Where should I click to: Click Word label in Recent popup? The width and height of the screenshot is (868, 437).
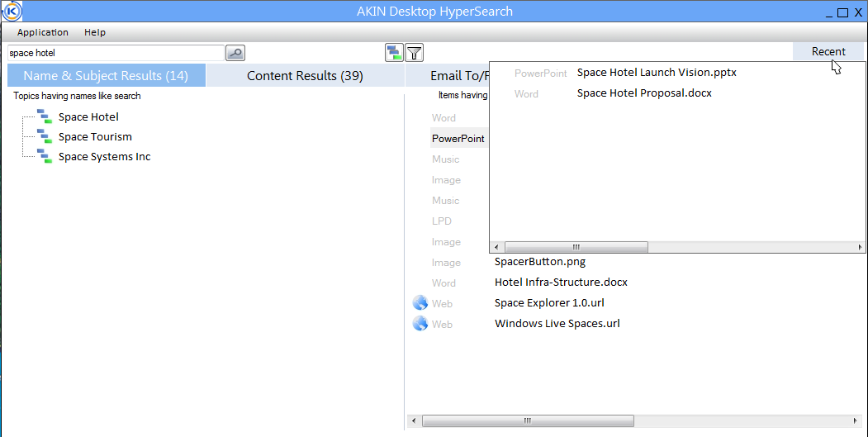point(526,94)
